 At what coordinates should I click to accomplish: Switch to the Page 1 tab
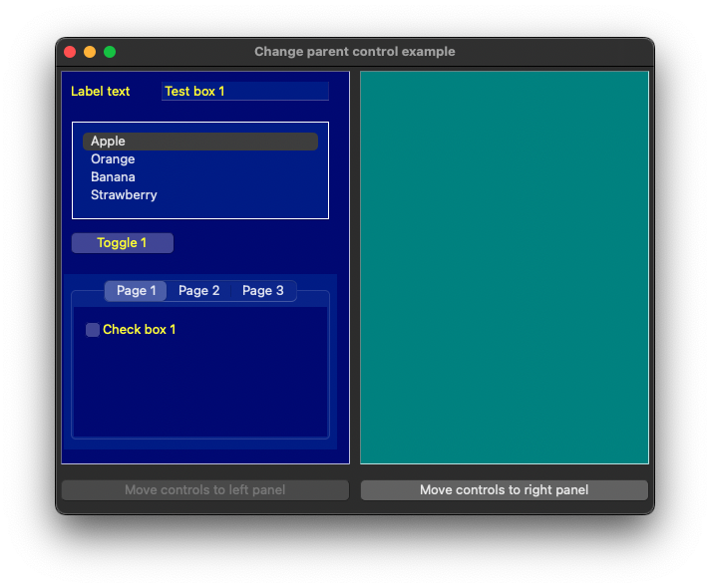137,291
